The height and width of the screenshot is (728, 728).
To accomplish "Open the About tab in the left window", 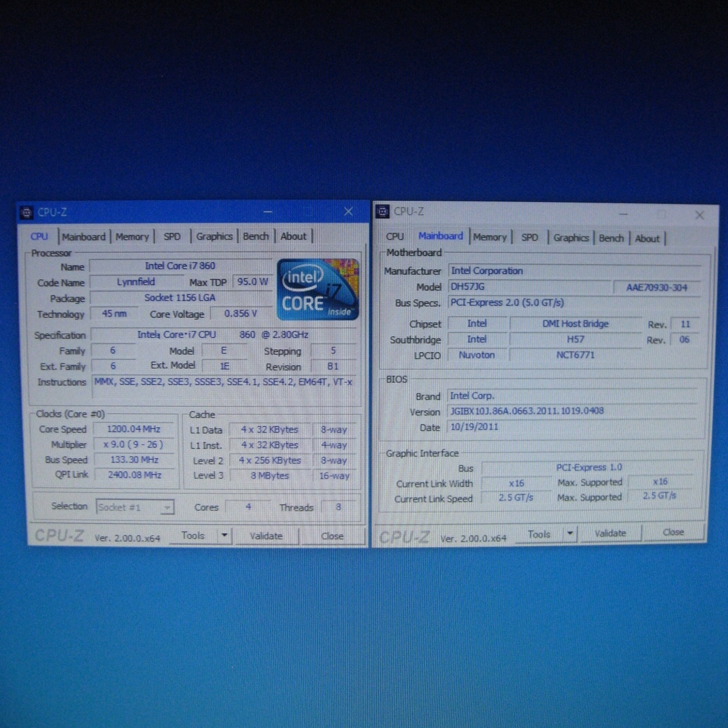I will [x=293, y=237].
